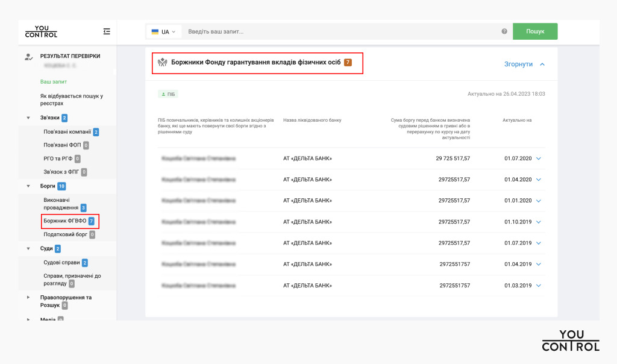Collapse section with Згорнути link

pos(518,64)
